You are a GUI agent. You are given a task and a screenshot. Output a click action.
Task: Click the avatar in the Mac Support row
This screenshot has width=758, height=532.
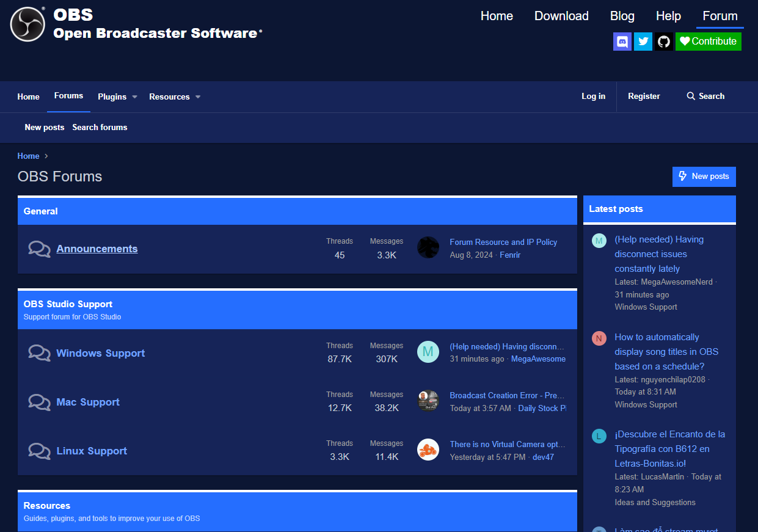click(x=428, y=401)
